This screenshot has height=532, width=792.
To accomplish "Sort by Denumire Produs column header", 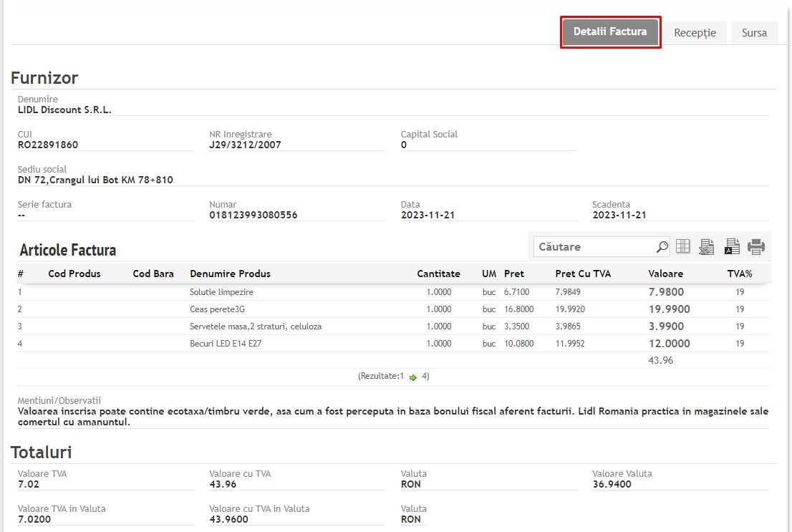I will tap(230, 274).
